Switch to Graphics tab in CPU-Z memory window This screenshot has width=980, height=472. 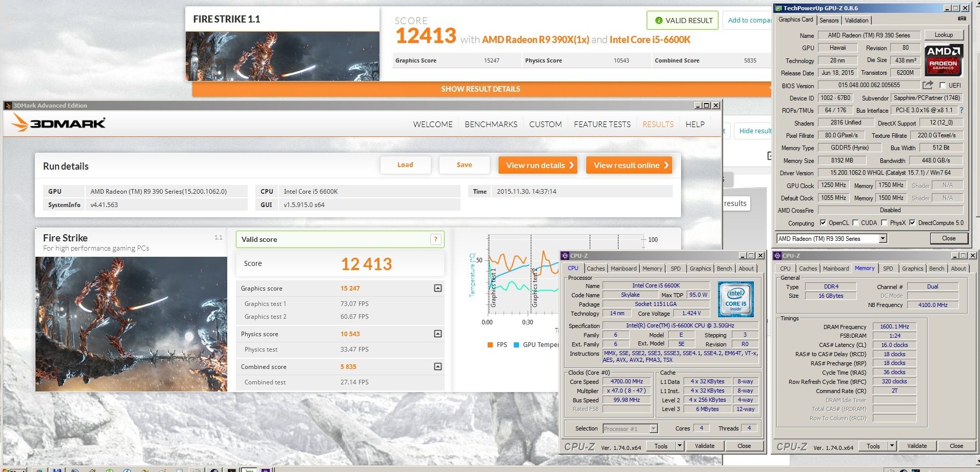[x=912, y=269]
